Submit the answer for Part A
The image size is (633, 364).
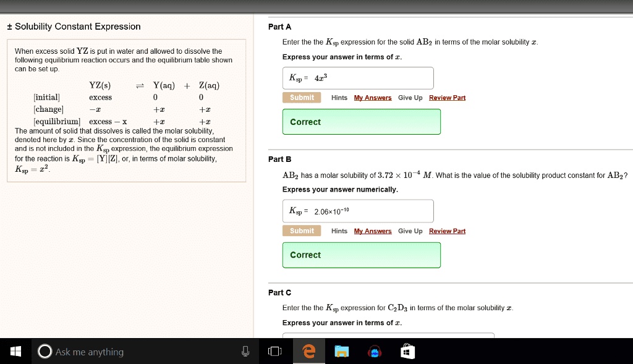(302, 97)
